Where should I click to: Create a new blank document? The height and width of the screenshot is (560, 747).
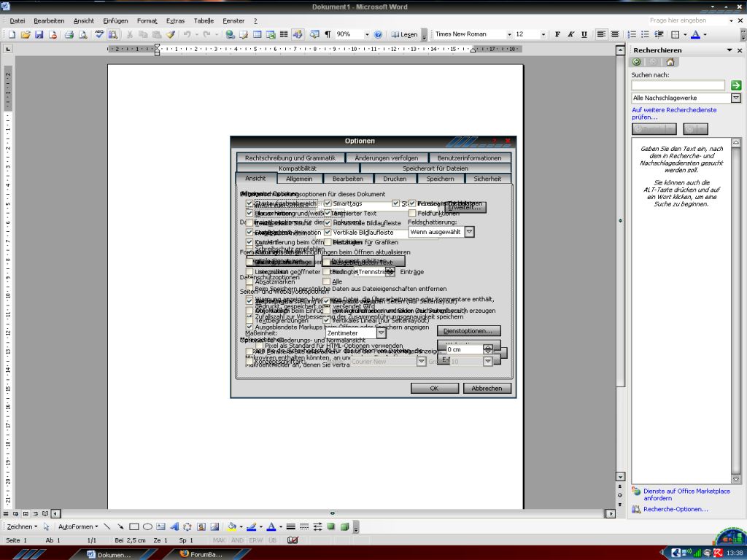pos(12,34)
